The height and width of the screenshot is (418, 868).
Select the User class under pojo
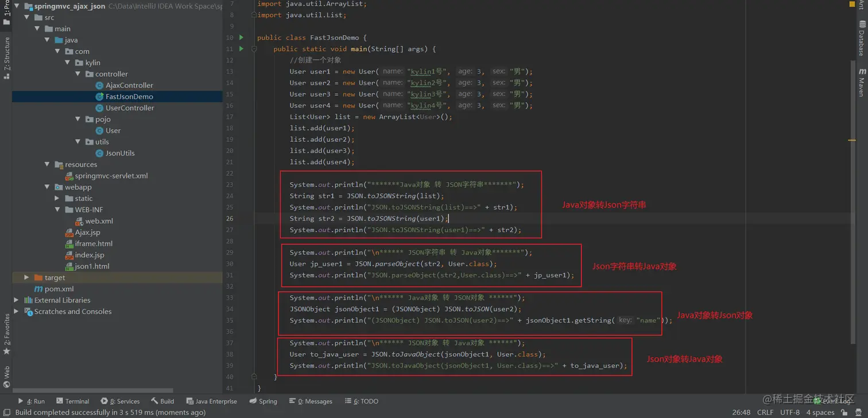(x=108, y=131)
